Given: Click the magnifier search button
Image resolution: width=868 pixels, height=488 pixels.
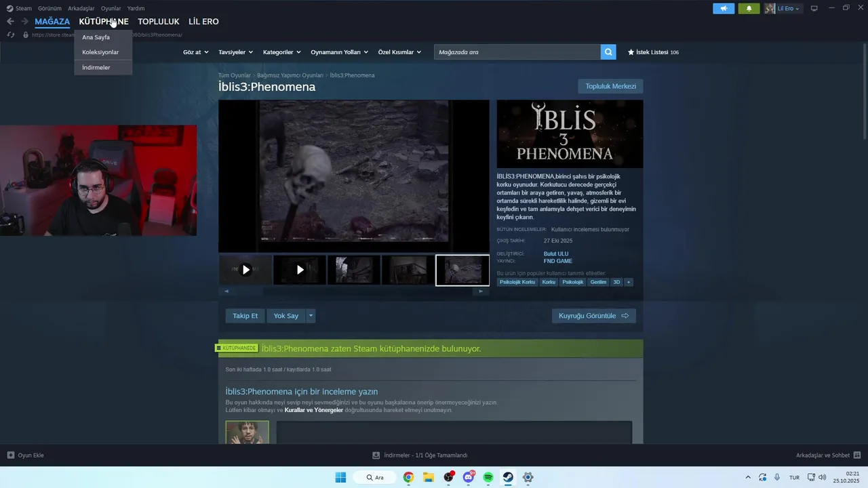Looking at the screenshot, I should (608, 52).
